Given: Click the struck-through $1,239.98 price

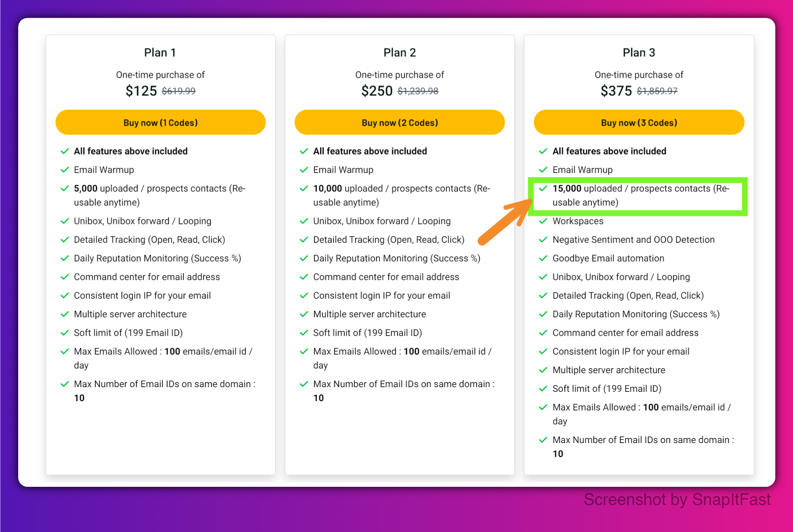Looking at the screenshot, I should (x=418, y=91).
